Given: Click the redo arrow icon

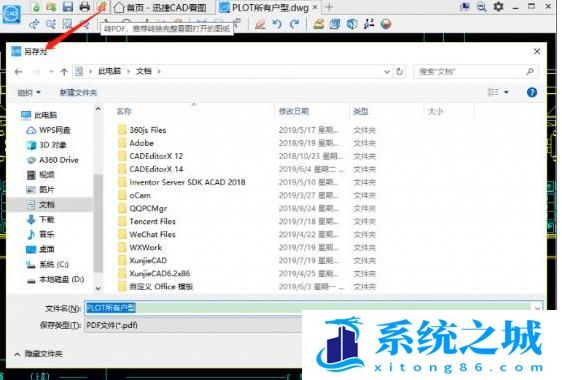Looking at the screenshot, I should pos(294,24).
